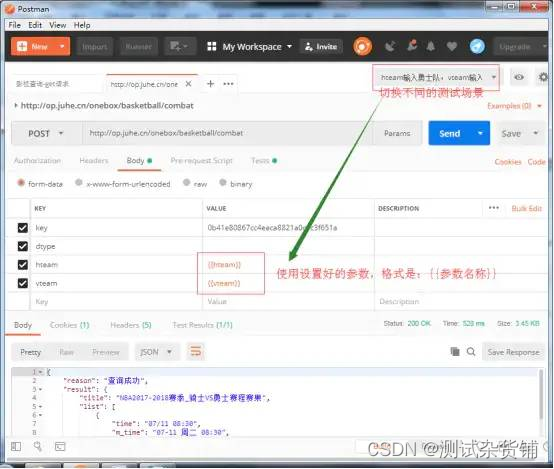Select the Pretty response view
The height and width of the screenshot is (469, 554).
[x=30, y=352]
